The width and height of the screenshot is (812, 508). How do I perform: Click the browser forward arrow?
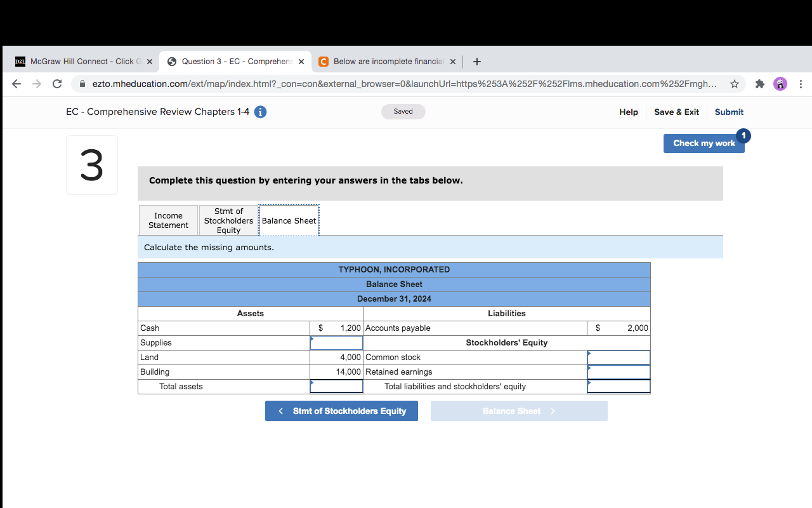37,84
